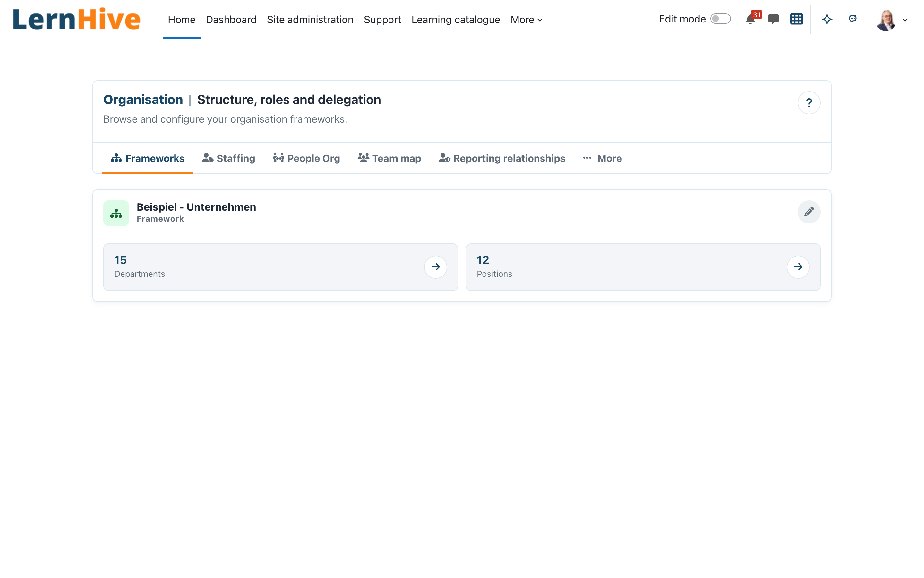Open Departments using its arrow button
Viewport: 924px width, 578px height.
[436, 267]
